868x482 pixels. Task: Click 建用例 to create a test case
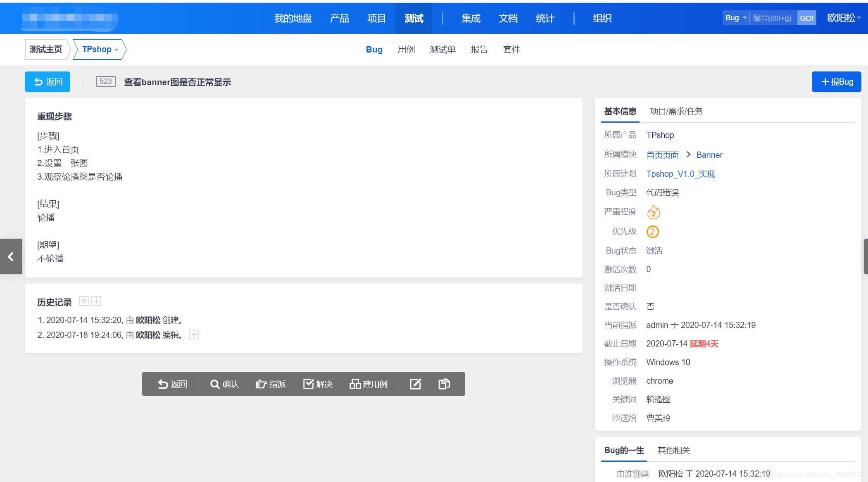tap(369, 384)
